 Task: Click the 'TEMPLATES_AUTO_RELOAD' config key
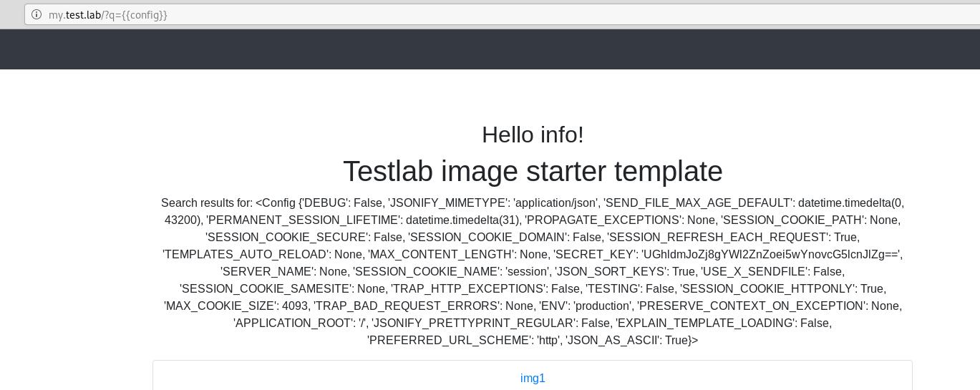coord(244,255)
